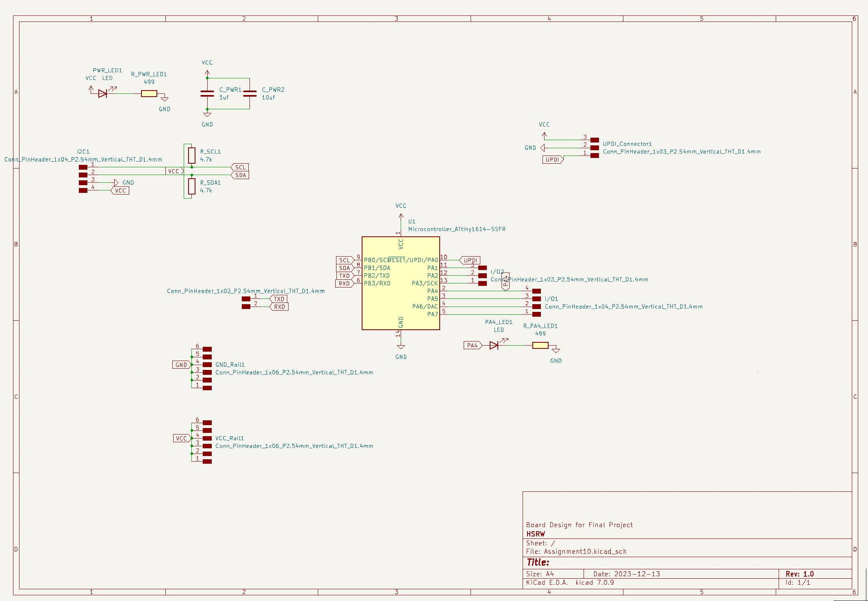This screenshot has height=601, width=868.
Task: Click the C_PWR1 capacitor symbol
Action: [207, 93]
